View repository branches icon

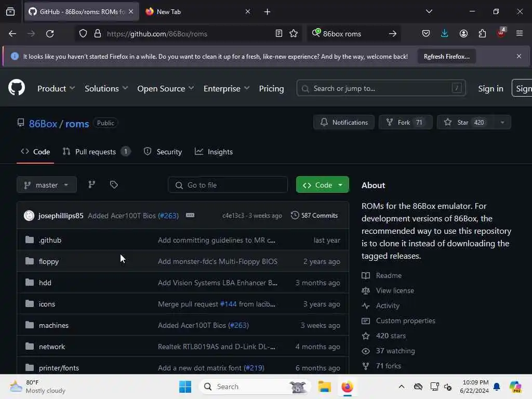pos(91,184)
